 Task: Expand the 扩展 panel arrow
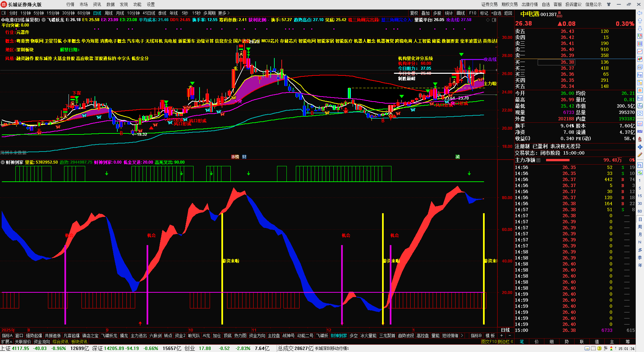point(7,342)
